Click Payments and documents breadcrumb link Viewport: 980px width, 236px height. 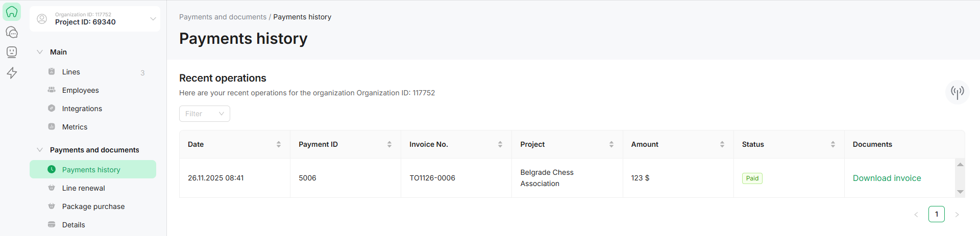(223, 17)
